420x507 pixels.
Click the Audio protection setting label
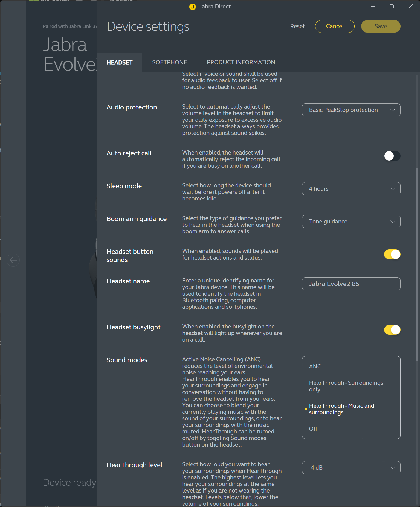click(x=132, y=107)
